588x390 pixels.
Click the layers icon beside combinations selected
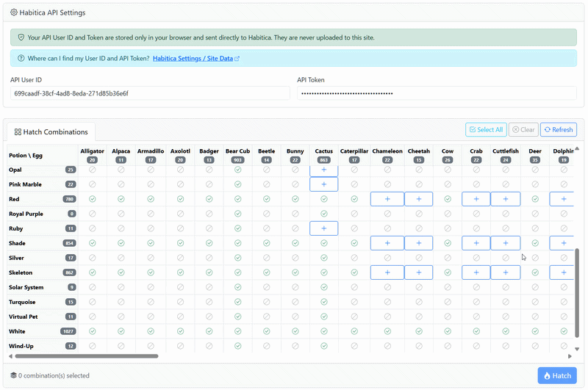tap(13, 375)
